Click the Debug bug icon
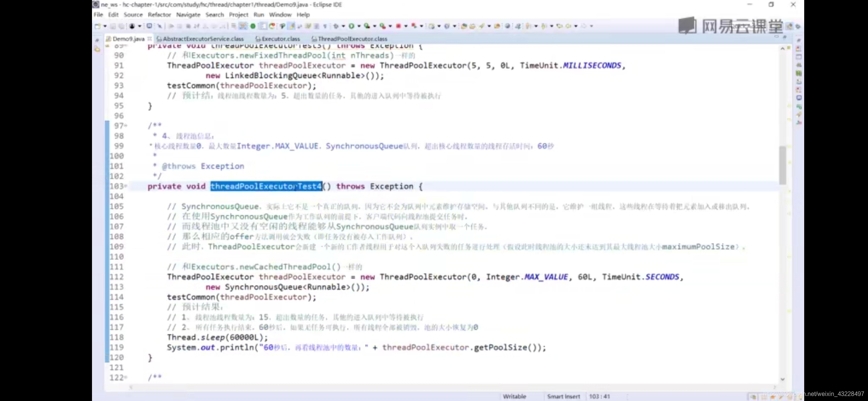 click(336, 26)
